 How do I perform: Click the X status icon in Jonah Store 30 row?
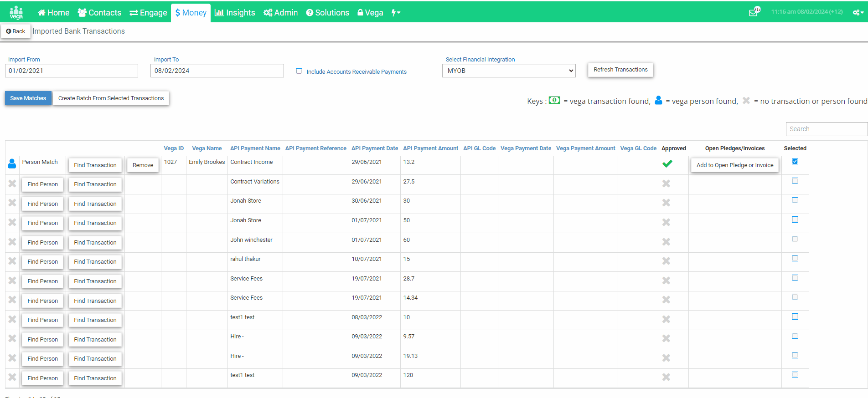12,203
